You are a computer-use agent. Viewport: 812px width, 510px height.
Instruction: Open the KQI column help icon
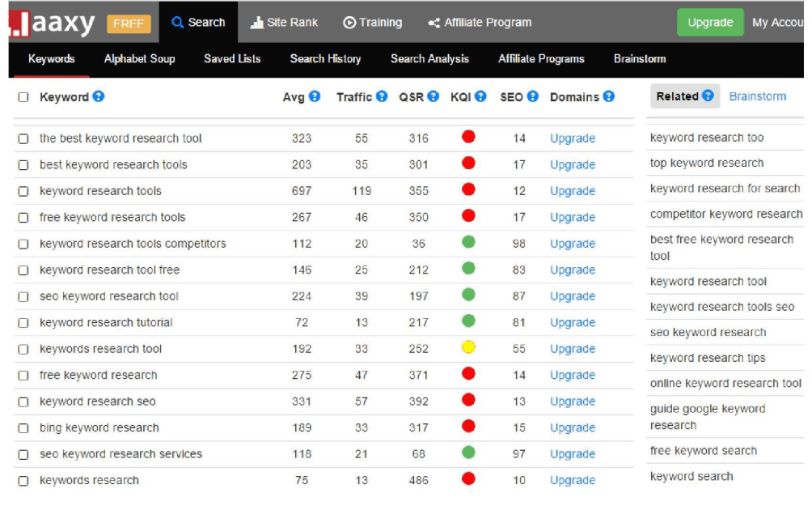(480, 96)
